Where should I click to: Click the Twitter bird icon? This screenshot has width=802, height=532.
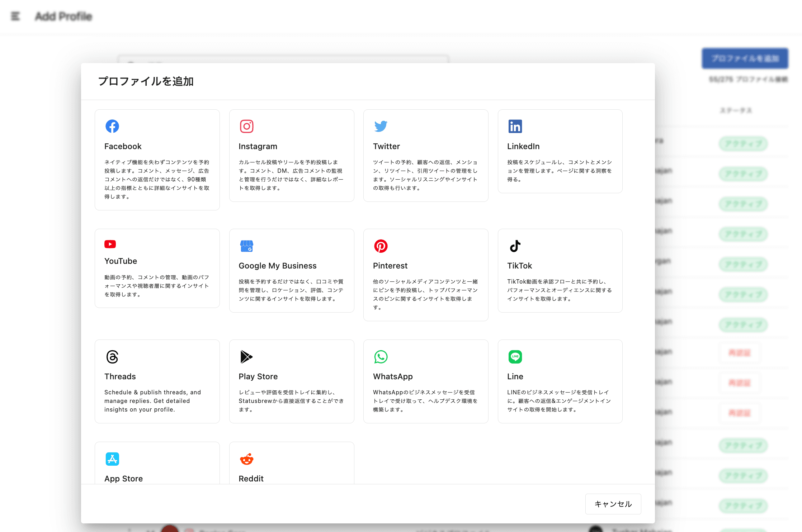coord(381,126)
